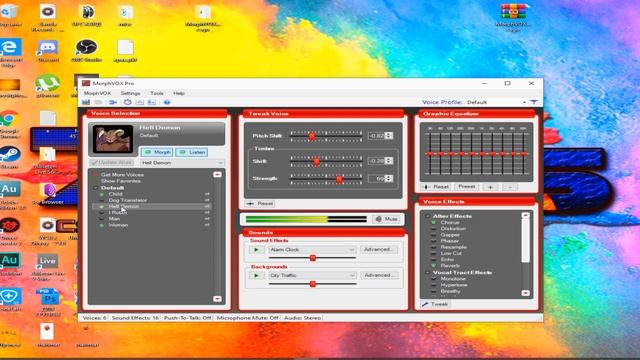
Task: Collapse the After Effects group
Action: tap(427, 216)
